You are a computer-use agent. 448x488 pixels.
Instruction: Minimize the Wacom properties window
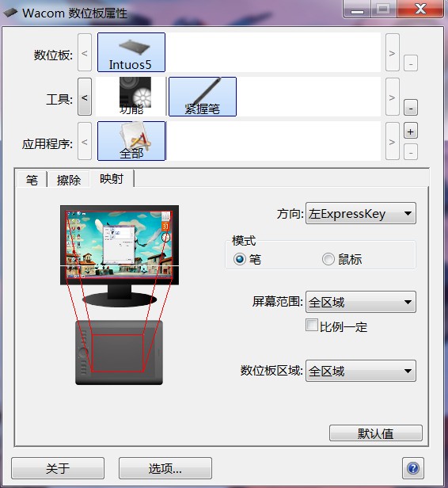[357, 10]
